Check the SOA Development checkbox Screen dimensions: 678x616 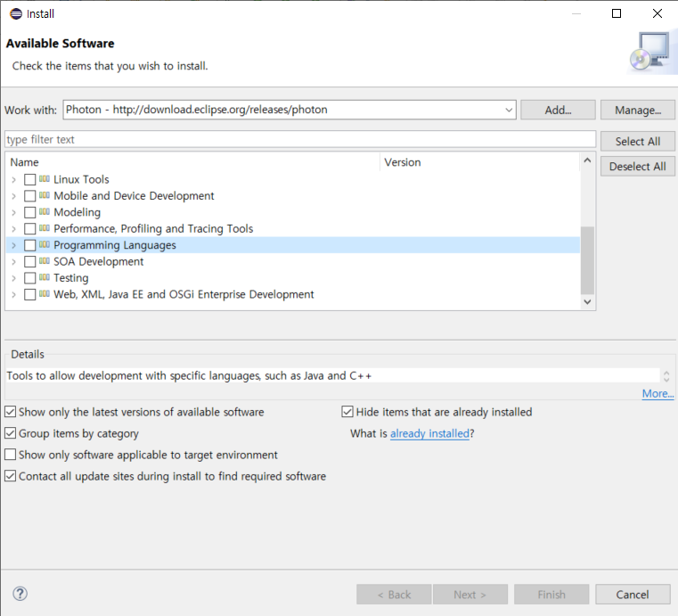tap(29, 262)
